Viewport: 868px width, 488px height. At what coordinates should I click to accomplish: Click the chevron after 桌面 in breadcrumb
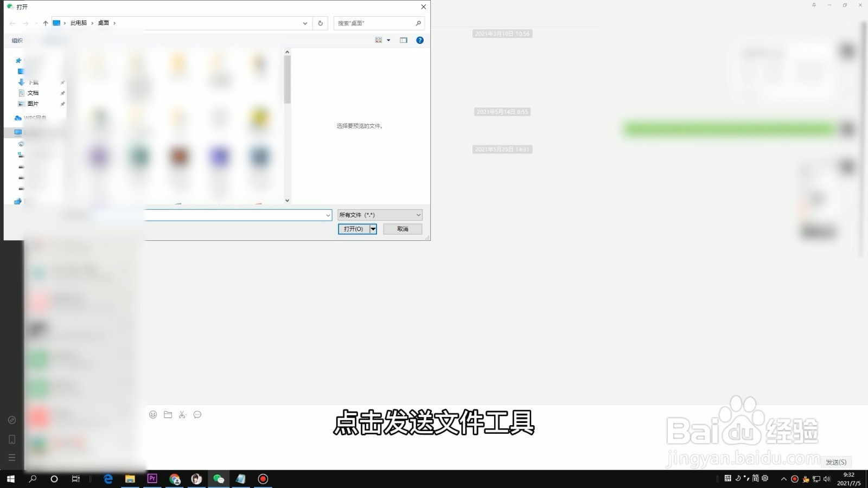tap(114, 23)
